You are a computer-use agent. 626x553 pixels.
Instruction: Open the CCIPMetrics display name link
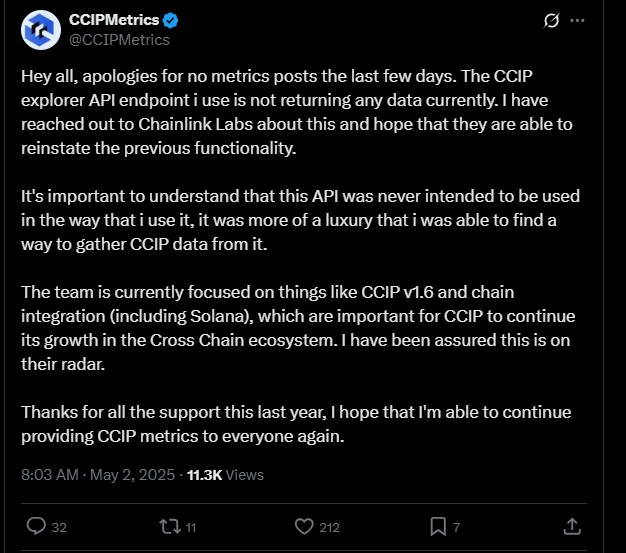(115, 21)
